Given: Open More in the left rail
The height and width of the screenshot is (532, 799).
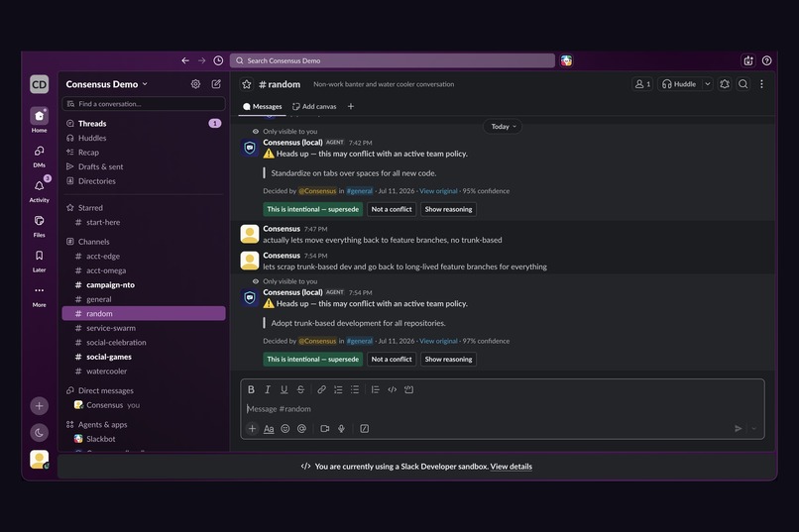Looking at the screenshot, I should click(40, 296).
